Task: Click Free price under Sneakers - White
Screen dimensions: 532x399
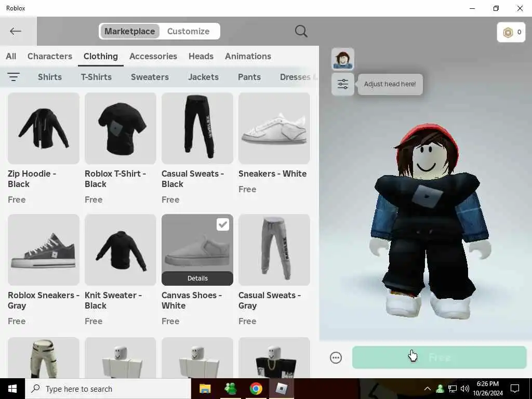Action: [x=247, y=189]
